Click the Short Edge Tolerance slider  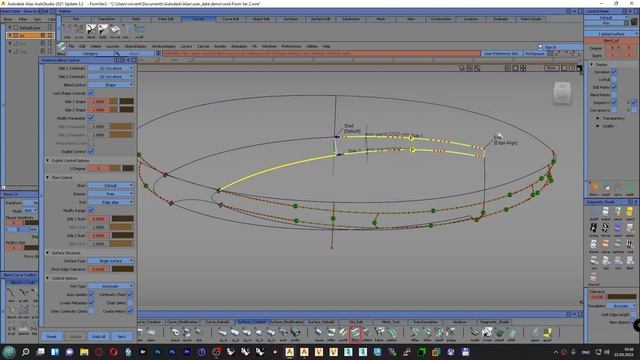coord(122,269)
